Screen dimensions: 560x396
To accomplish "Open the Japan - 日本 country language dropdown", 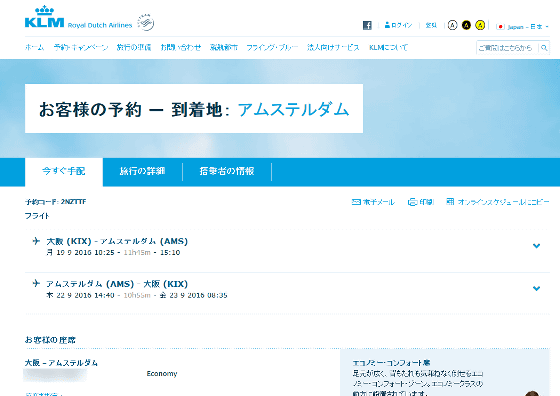I will click(522, 27).
